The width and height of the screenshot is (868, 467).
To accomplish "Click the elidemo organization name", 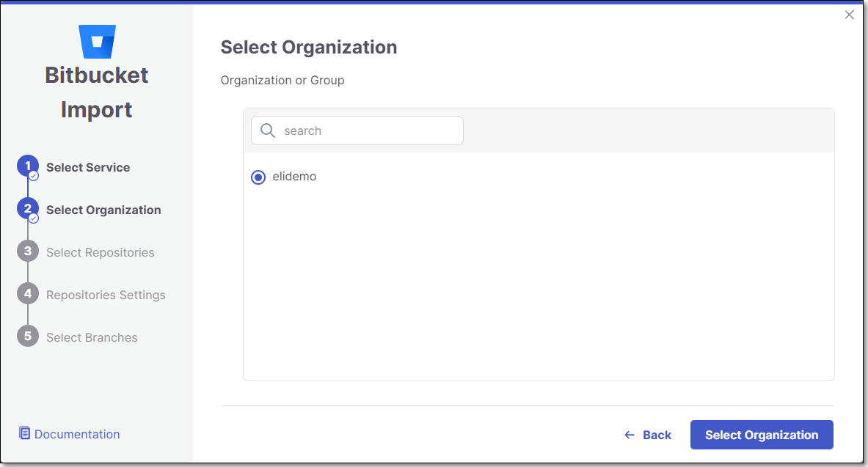I will click(294, 177).
